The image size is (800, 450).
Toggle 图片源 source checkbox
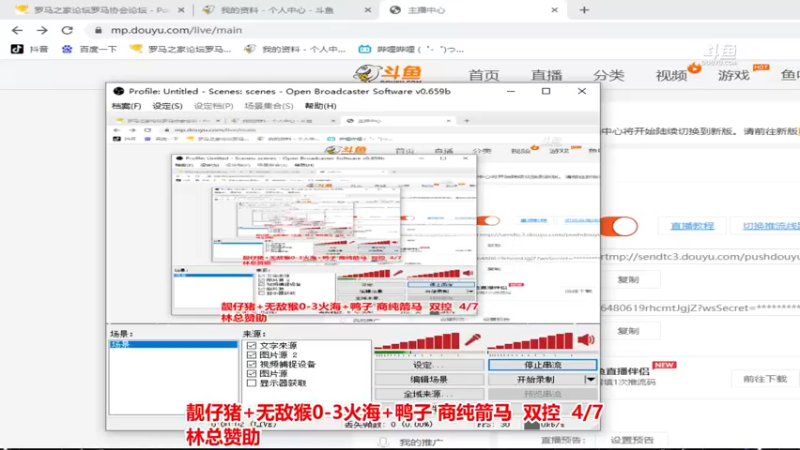tap(252, 373)
